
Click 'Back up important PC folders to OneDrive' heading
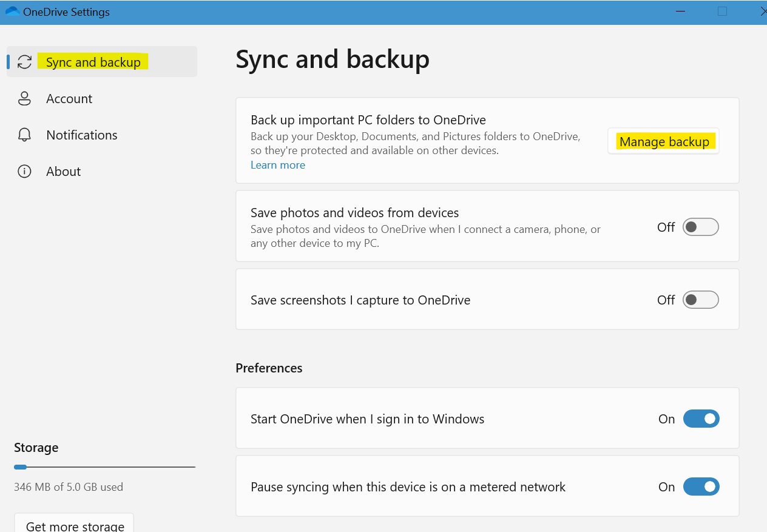click(x=368, y=120)
